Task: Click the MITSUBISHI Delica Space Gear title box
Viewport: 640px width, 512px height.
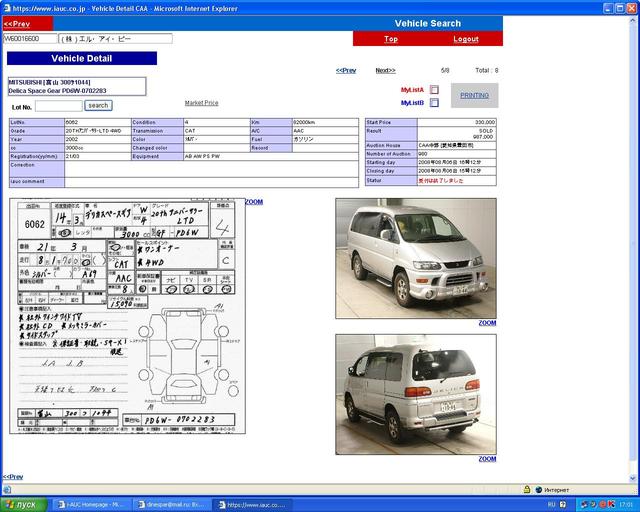Action: click(x=77, y=86)
